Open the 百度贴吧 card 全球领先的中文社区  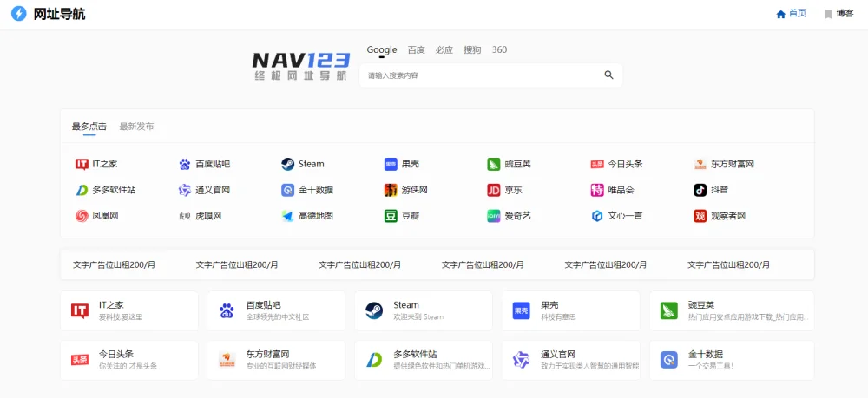pyautogui.click(x=276, y=310)
